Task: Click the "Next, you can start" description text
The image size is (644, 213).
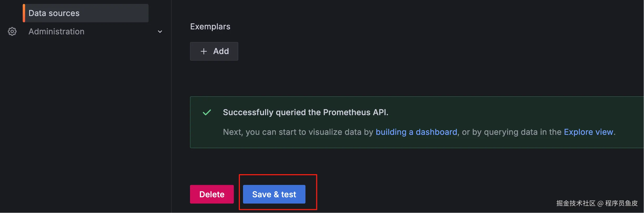Action: (x=298, y=132)
